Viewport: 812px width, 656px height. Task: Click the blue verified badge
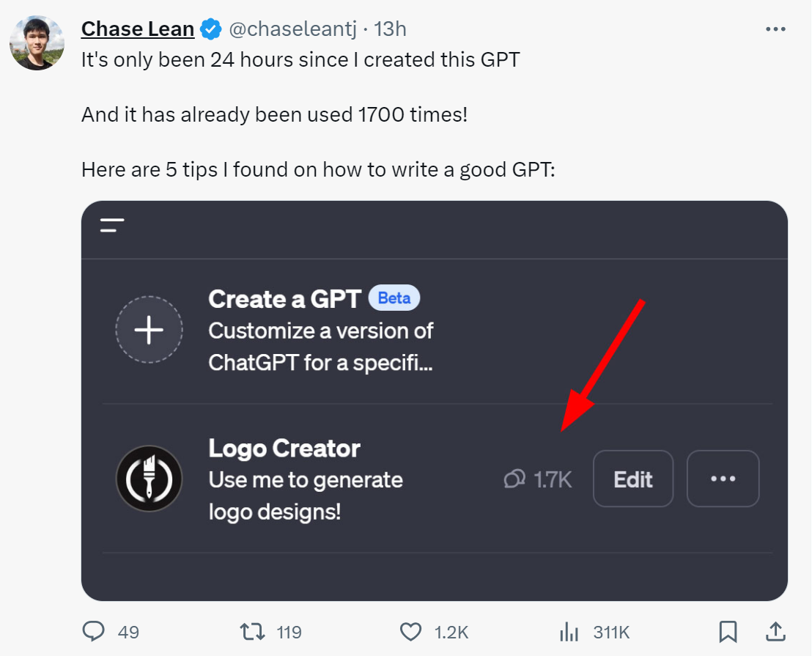211,29
